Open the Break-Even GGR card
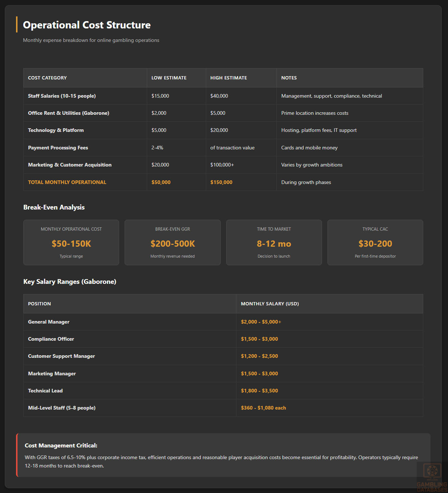This screenshot has height=493, width=448. [173, 242]
